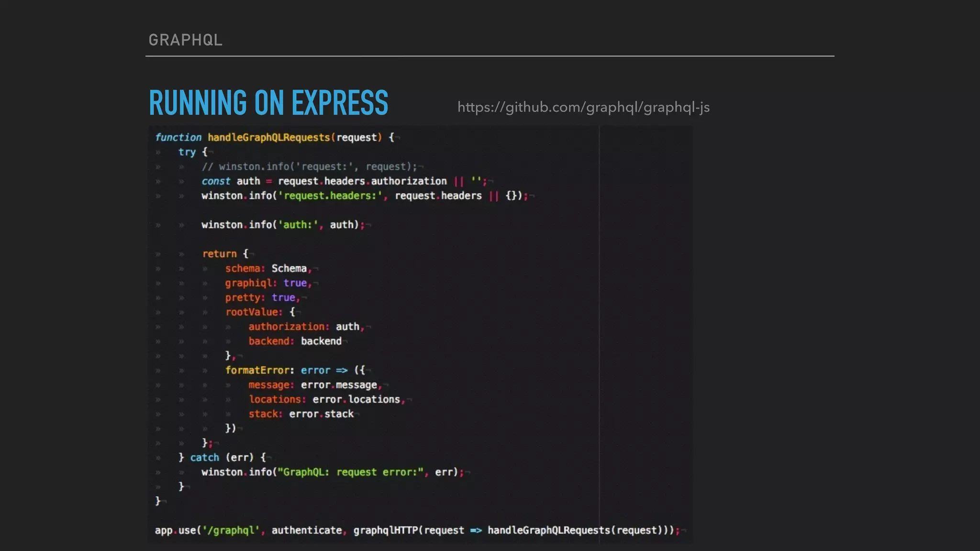Click the commented winston.info request line
This screenshot has height=551, width=980.
(309, 166)
